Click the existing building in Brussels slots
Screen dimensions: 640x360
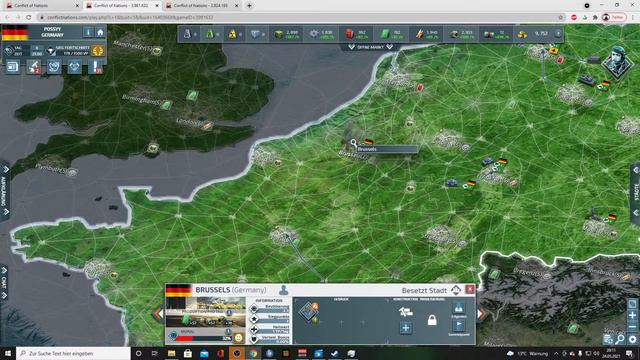pyautogui.click(x=309, y=313)
